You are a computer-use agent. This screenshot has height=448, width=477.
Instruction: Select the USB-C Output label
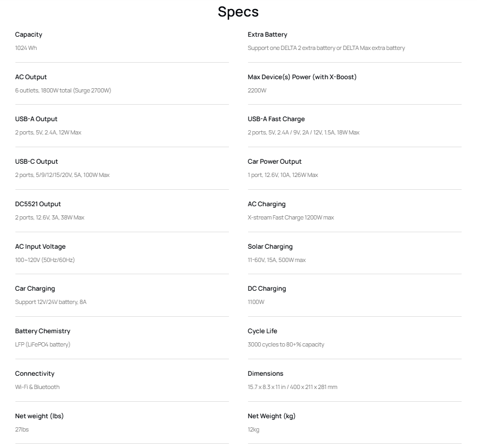[37, 162]
